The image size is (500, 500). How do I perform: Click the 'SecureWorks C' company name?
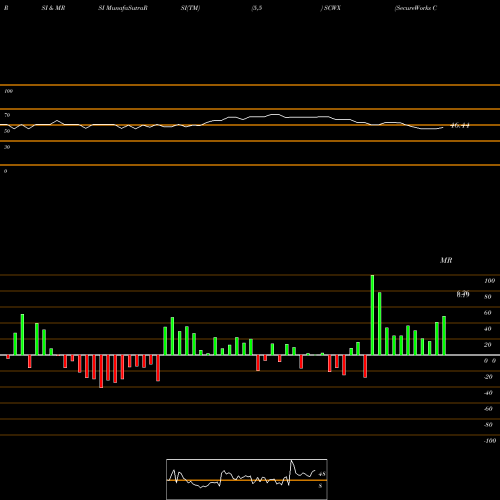(x=416, y=8)
